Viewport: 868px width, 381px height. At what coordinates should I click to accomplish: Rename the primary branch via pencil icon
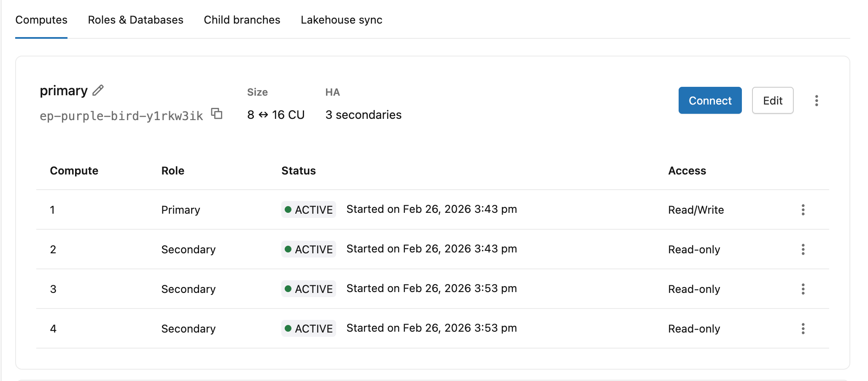97,90
